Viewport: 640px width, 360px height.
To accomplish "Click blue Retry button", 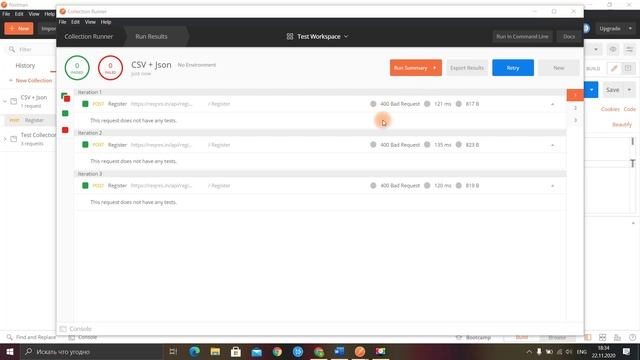I will tap(513, 68).
